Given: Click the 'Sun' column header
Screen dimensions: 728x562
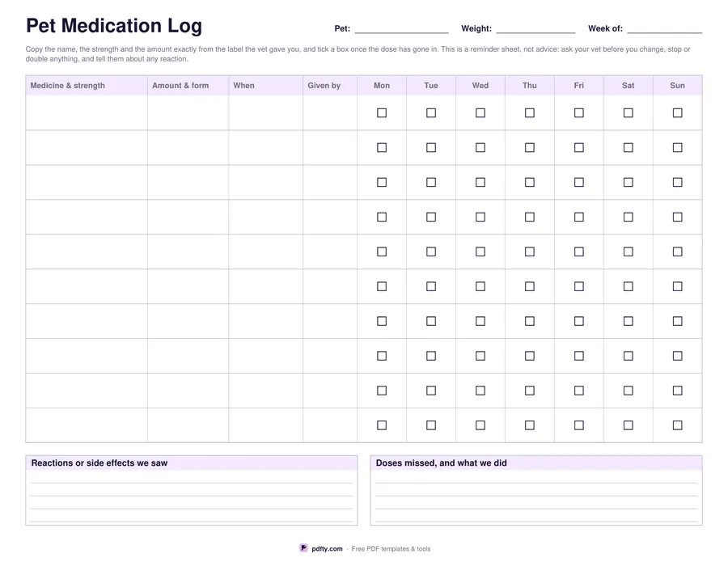Looking at the screenshot, I should tap(677, 86).
